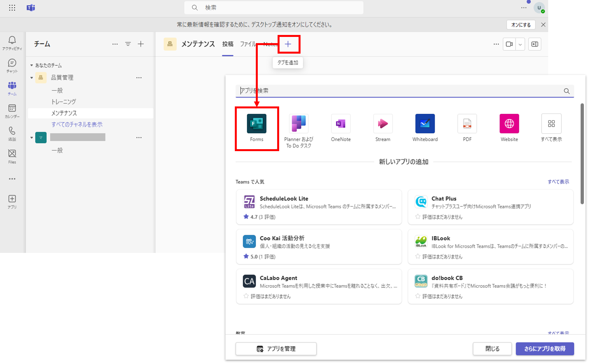589x364 pixels.
Task: Click the メンテナンス channel avatar in header
Action: 170,44
